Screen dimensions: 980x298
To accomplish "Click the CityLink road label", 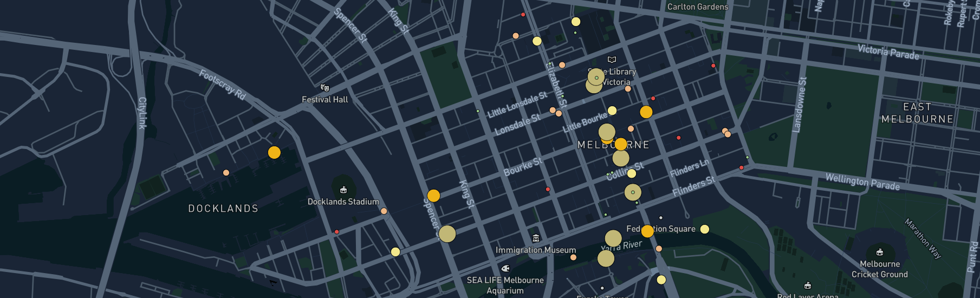I will (x=142, y=113).
